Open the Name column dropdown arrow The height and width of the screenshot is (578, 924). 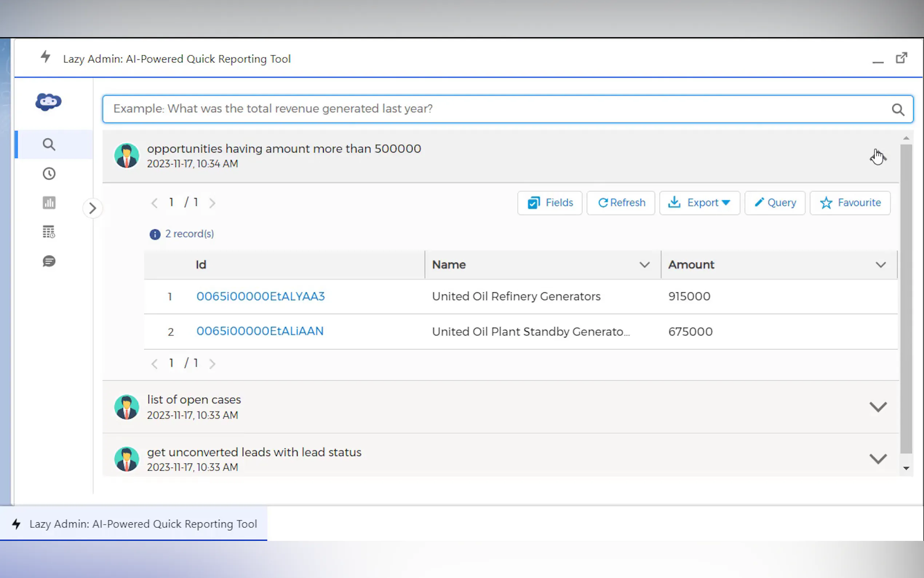[644, 265]
